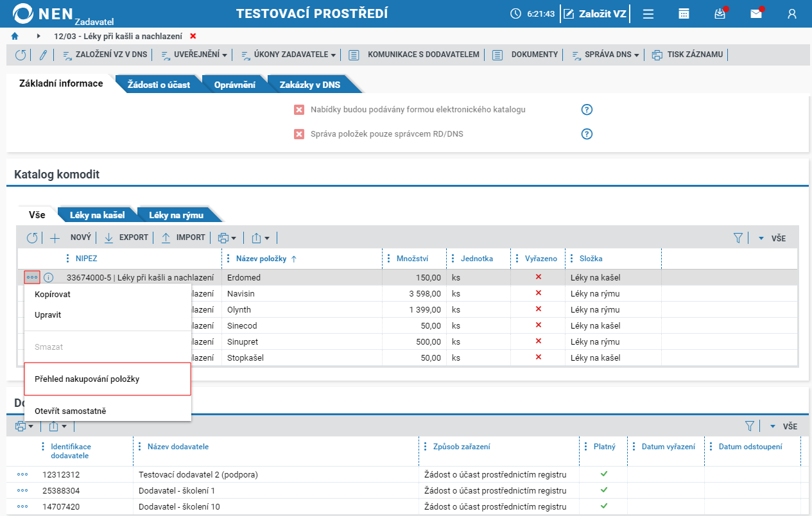Open the mail envelope icon in header

[756, 13]
